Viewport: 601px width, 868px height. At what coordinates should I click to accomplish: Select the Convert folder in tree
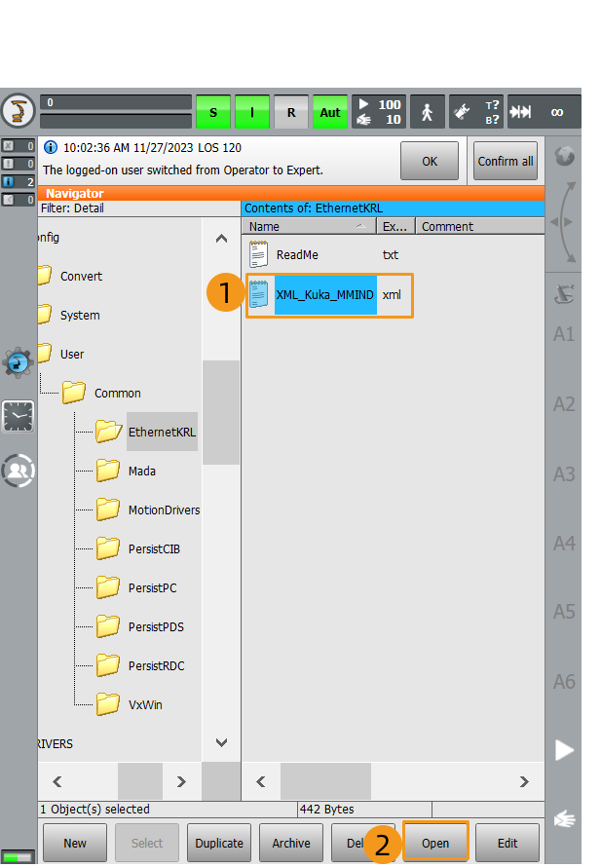pos(81,277)
